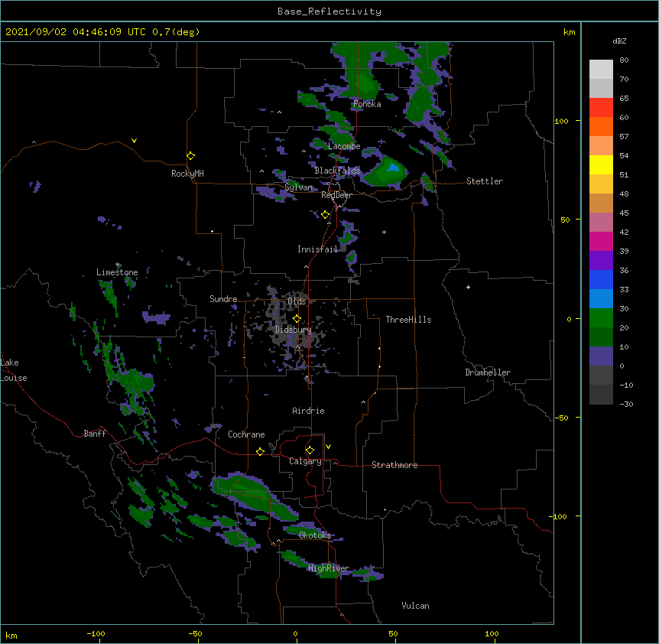Select the Sylvan label
The image size is (659, 644).
[x=298, y=187]
